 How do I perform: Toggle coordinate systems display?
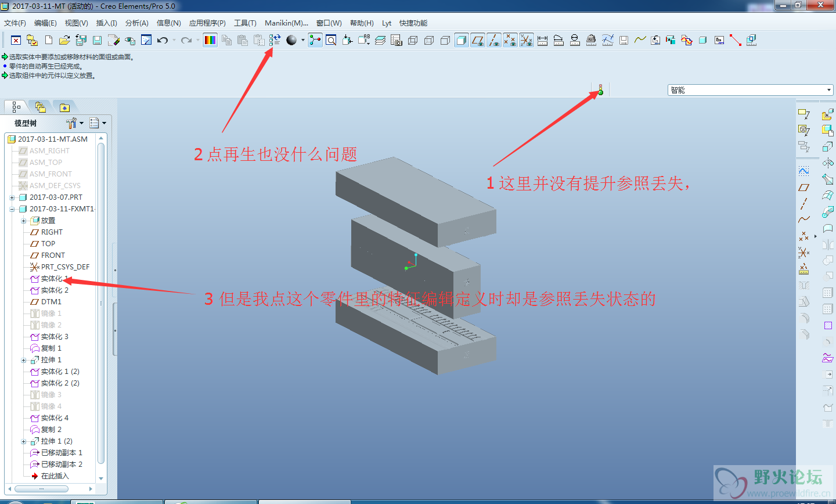pyautogui.click(x=527, y=40)
